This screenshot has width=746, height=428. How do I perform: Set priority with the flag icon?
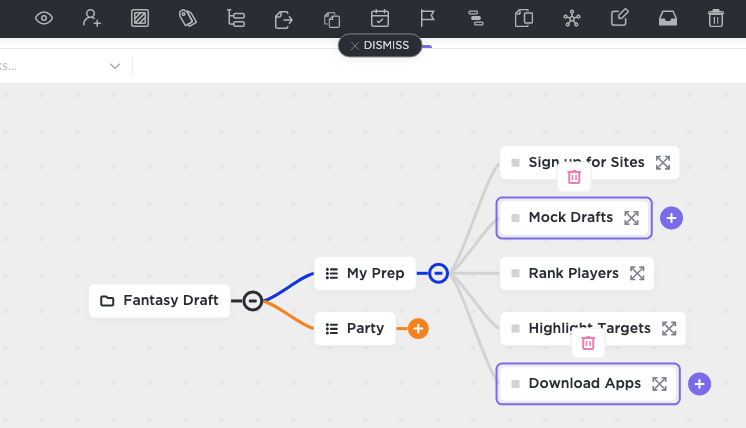[x=427, y=18]
